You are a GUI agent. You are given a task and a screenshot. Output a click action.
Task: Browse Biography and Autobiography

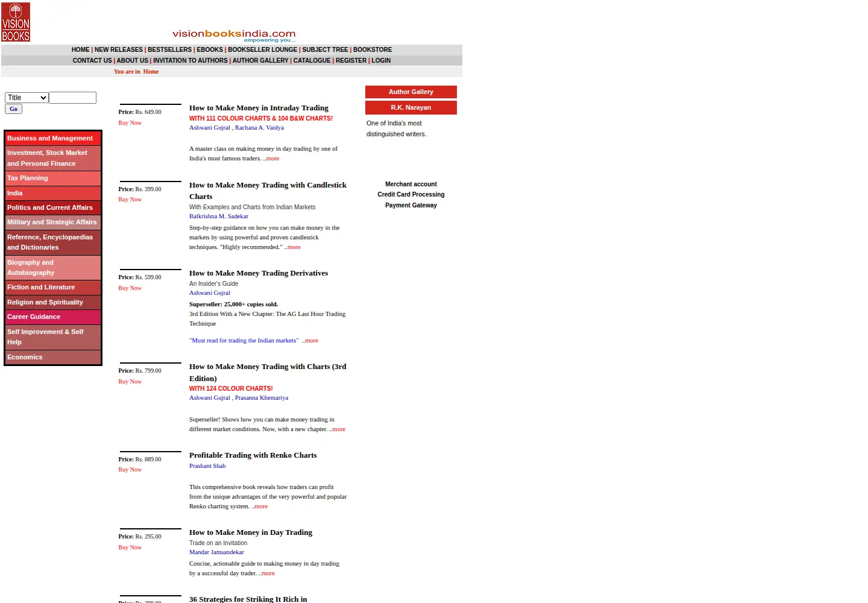click(53, 268)
